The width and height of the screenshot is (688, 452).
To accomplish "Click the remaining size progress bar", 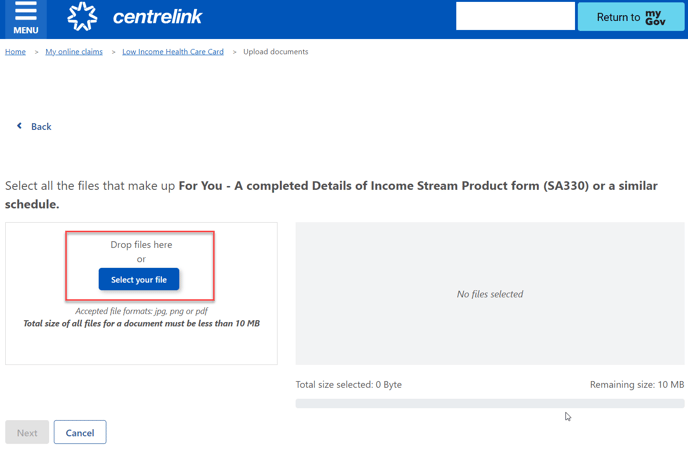I will 490,403.
